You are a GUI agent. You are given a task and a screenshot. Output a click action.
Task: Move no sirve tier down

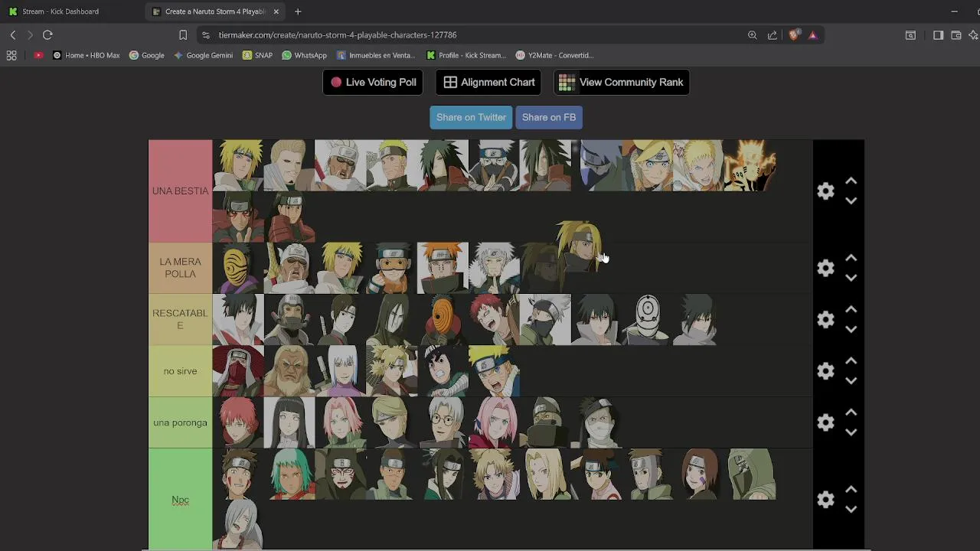(x=851, y=380)
